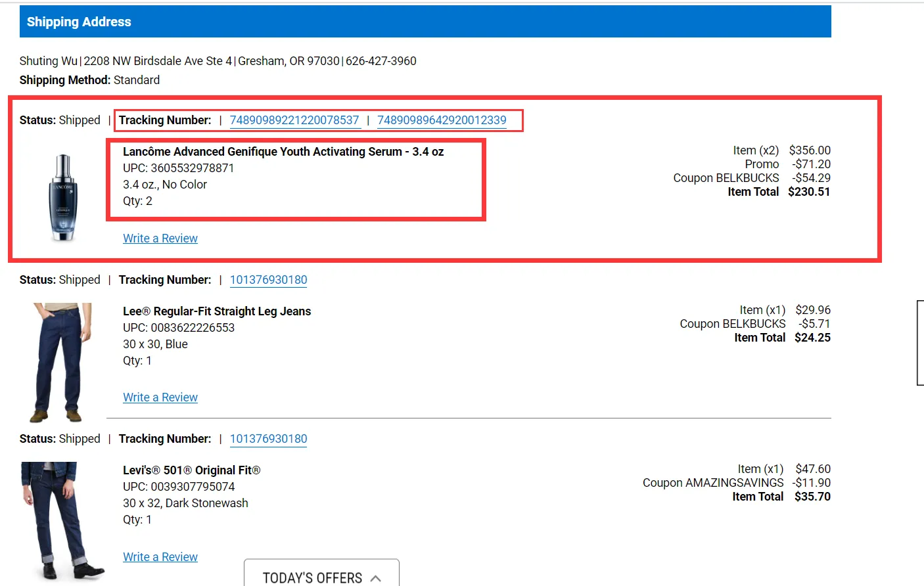Click the $230.51 item total amount
The height and width of the screenshot is (586, 924).
809,192
